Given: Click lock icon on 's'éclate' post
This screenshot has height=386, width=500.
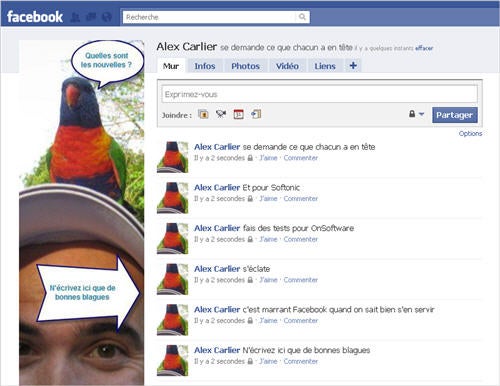Looking at the screenshot, I should point(250,280).
